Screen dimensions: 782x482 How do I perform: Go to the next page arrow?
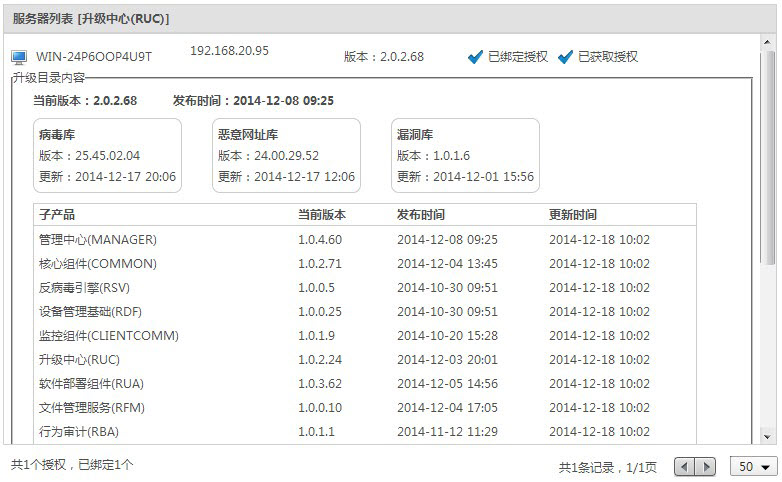click(x=706, y=467)
